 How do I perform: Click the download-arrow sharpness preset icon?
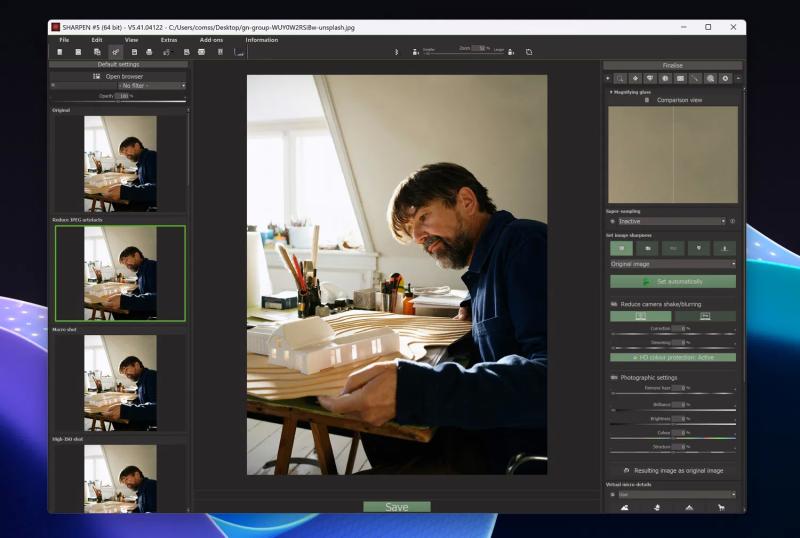[723, 247]
